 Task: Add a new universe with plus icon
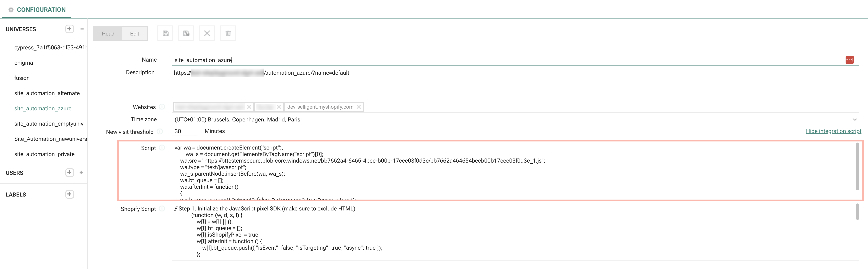[x=69, y=29]
